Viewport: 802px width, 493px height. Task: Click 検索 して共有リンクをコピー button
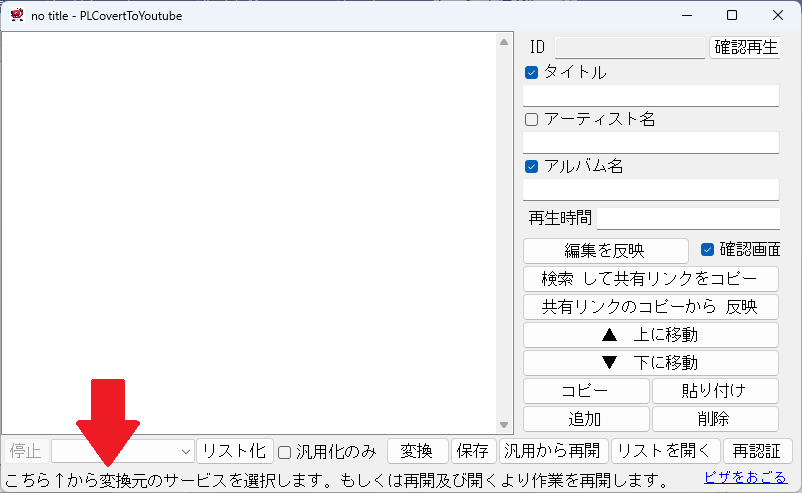650,278
